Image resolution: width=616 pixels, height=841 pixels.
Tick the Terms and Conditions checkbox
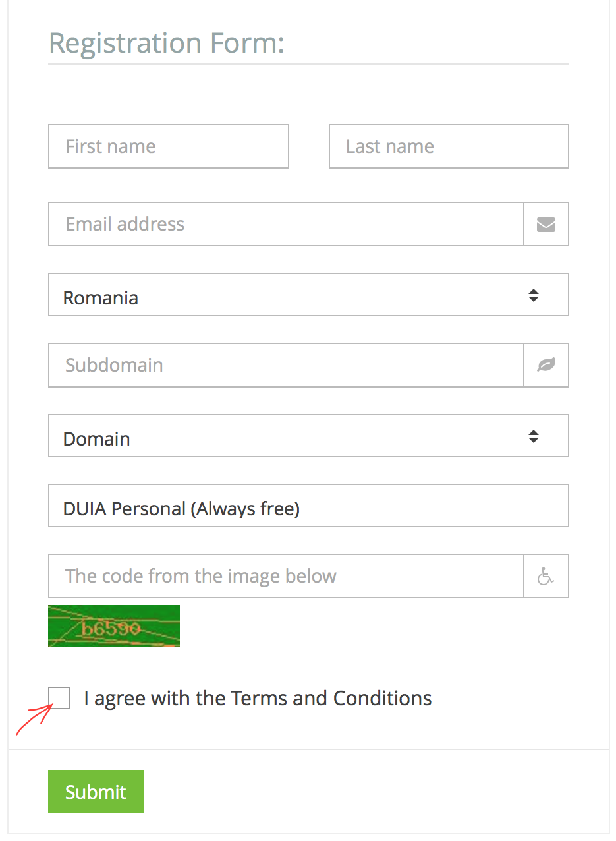click(x=59, y=697)
